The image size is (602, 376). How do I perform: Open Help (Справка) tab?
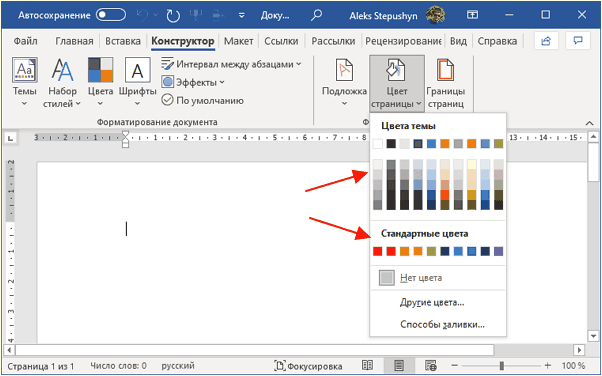(x=497, y=41)
